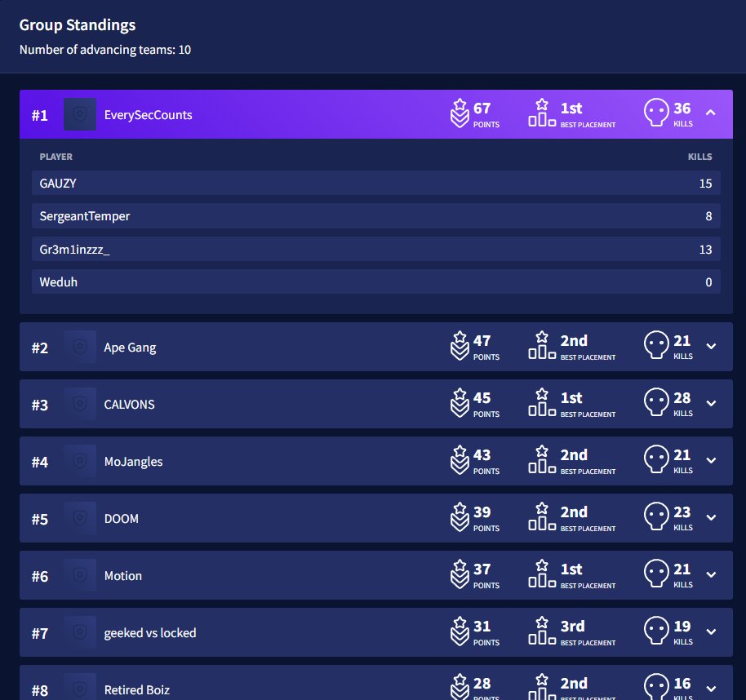Click points badge icon for geeked vs locked
Screen dimensions: 746x700
pyautogui.click(x=460, y=631)
